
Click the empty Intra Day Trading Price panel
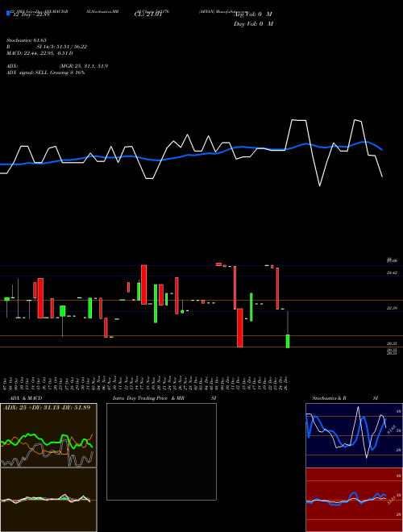point(161,451)
